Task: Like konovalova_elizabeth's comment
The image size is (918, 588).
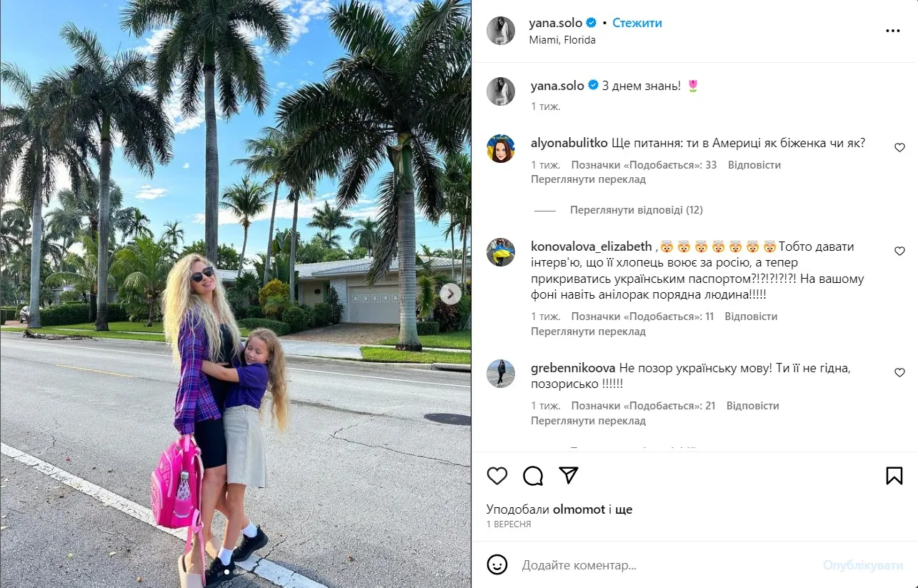Action: (x=900, y=251)
